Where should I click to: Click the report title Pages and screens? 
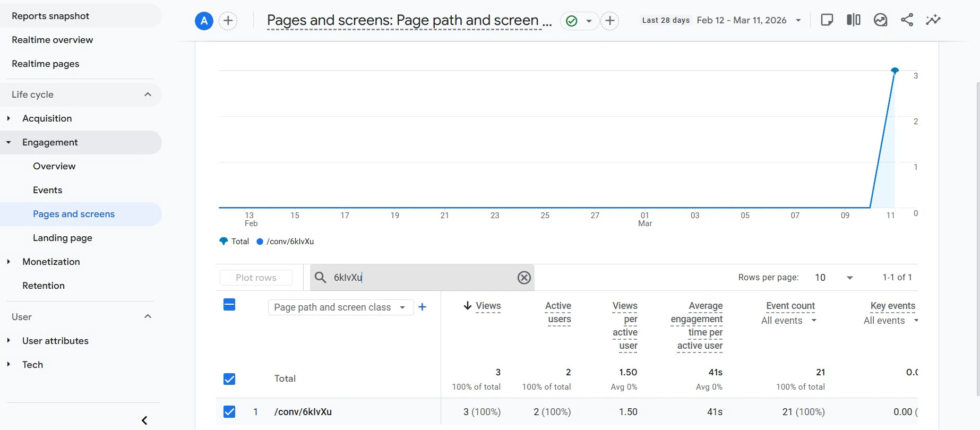(409, 20)
